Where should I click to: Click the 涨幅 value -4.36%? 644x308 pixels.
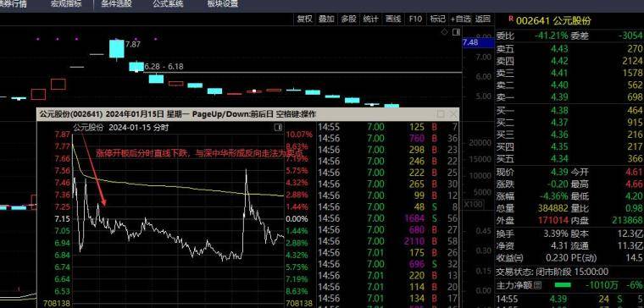(553, 196)
